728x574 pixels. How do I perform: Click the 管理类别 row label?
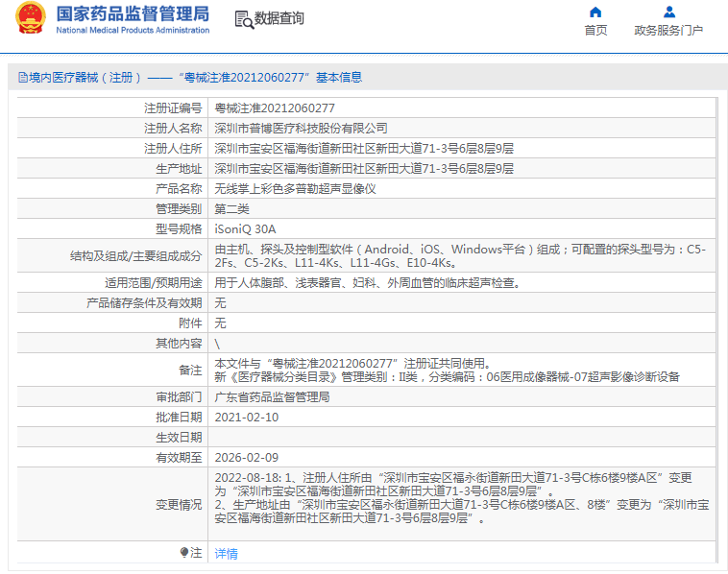[179, 209]
